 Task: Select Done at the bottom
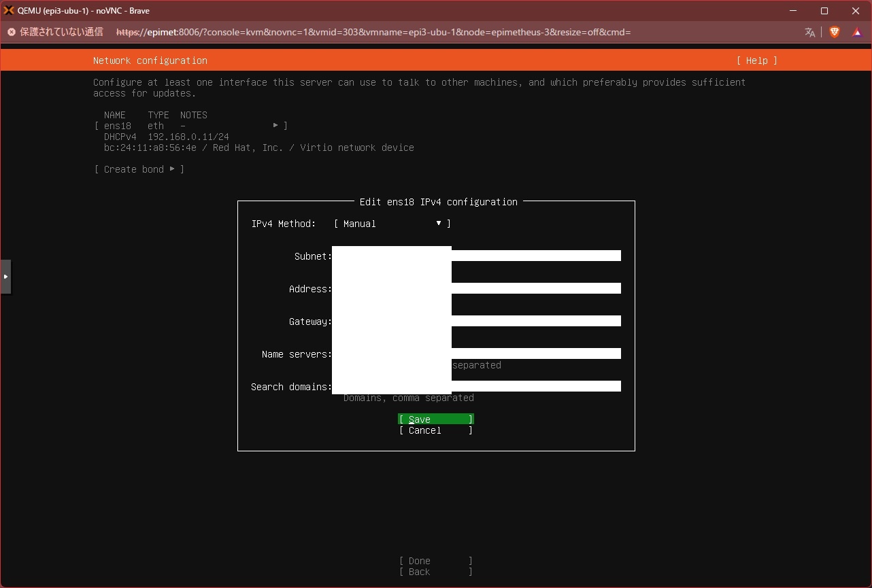[436, 561]
